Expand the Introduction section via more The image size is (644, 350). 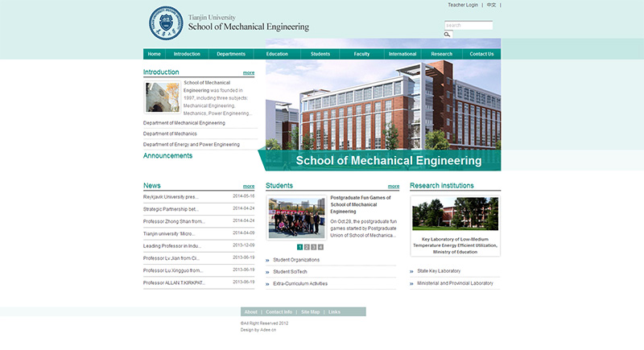point(249,73)
